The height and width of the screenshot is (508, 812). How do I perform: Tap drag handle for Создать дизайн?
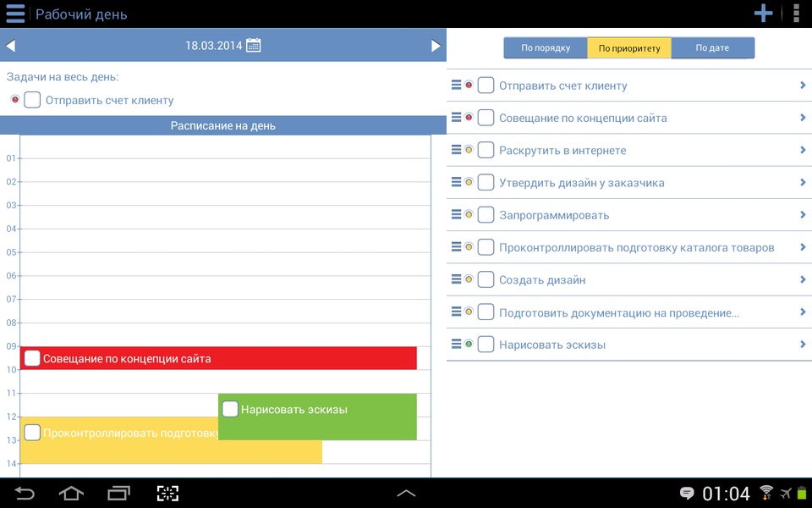click(x=456, y=279)
